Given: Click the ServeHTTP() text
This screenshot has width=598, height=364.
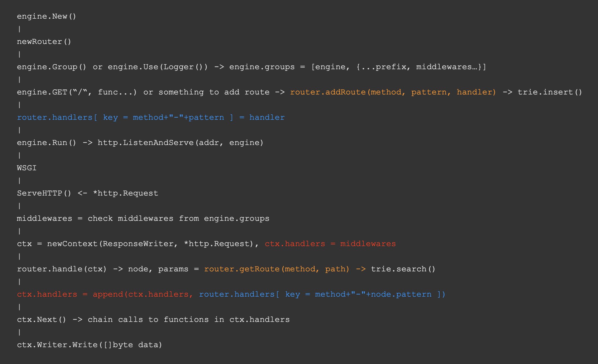Looking at the screenshot, I should coord(44,193).
